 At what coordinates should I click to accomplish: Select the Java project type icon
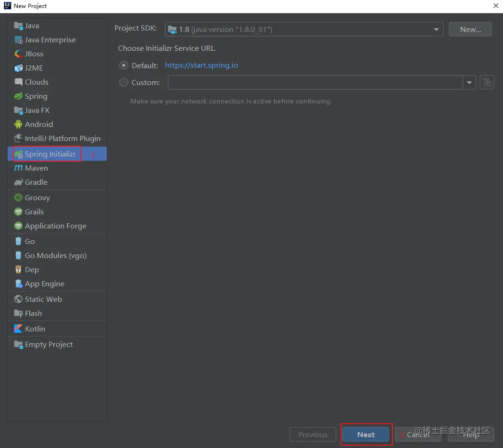18,26
